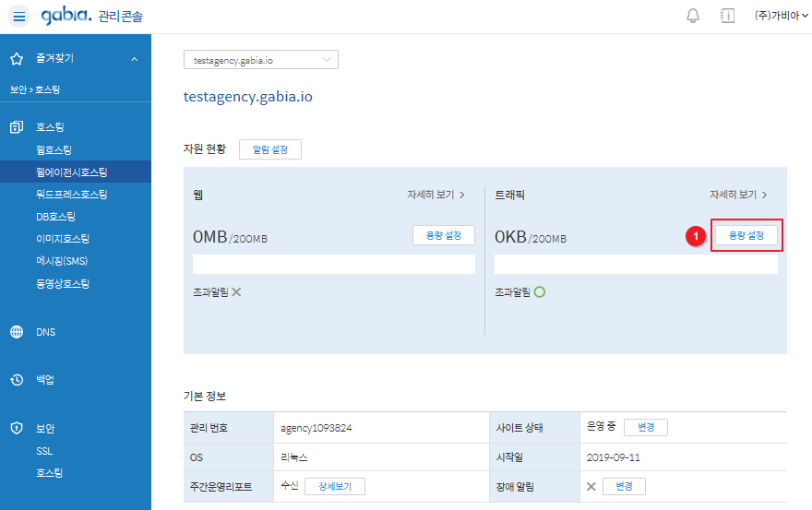Open the testagency.gabia.io domain dropdown
Screen dimensions: 812x510
coord(261,60)
